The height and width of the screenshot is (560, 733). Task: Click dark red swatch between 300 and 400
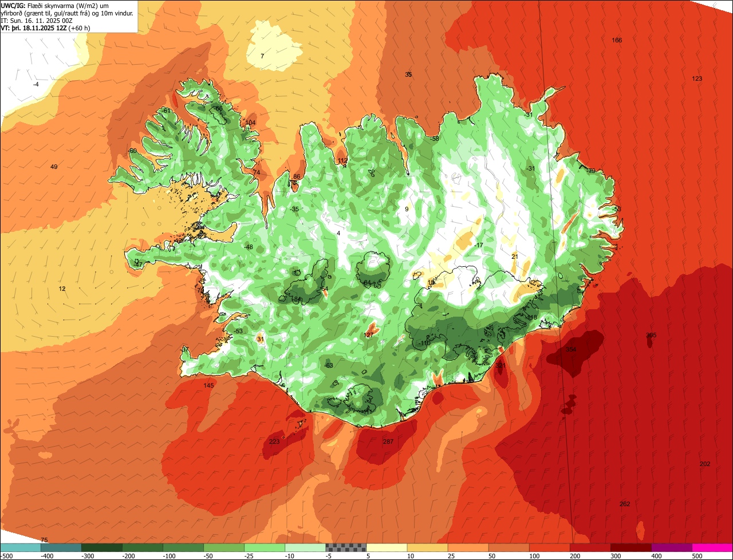pyautogui.click(x=630, y=547)
